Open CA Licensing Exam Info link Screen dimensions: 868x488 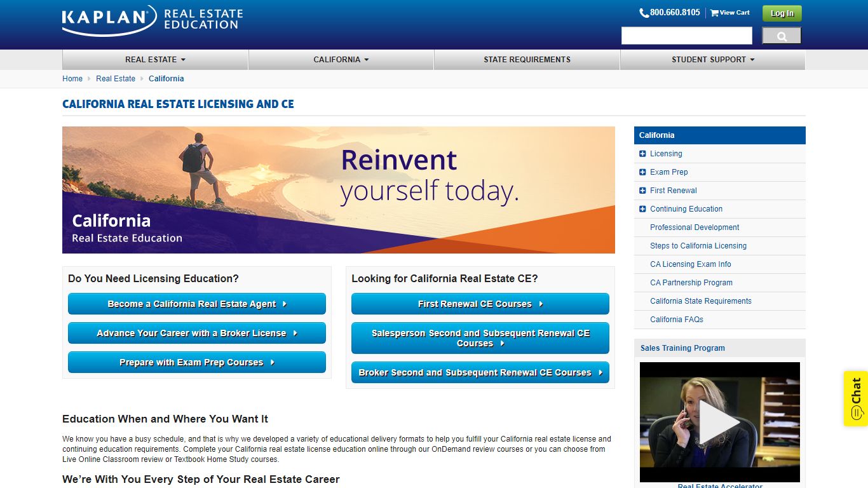click(x=691, y=264)
